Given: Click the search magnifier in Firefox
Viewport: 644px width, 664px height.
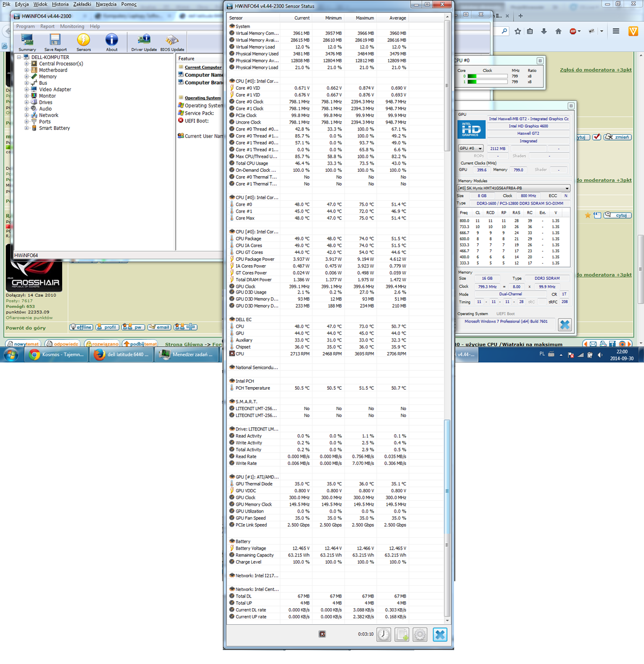Looking at the screenshot, I should 504,31.
